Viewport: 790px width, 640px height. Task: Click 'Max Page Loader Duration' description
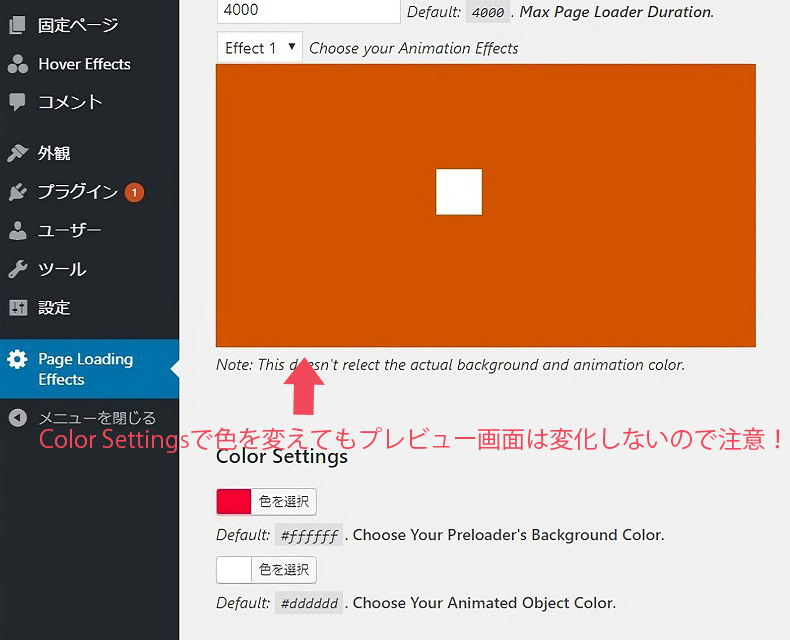[617, 12]
